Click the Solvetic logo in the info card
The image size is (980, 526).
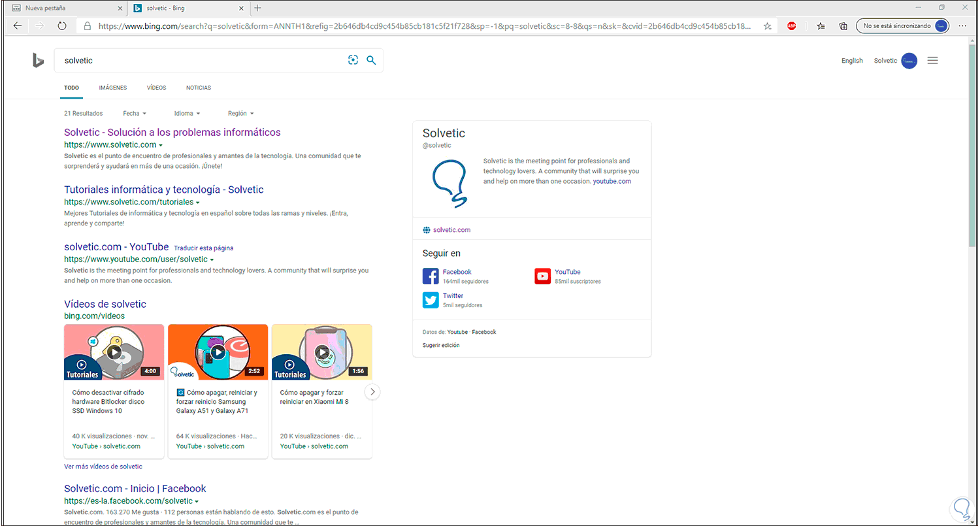click(x=449, y=184)
